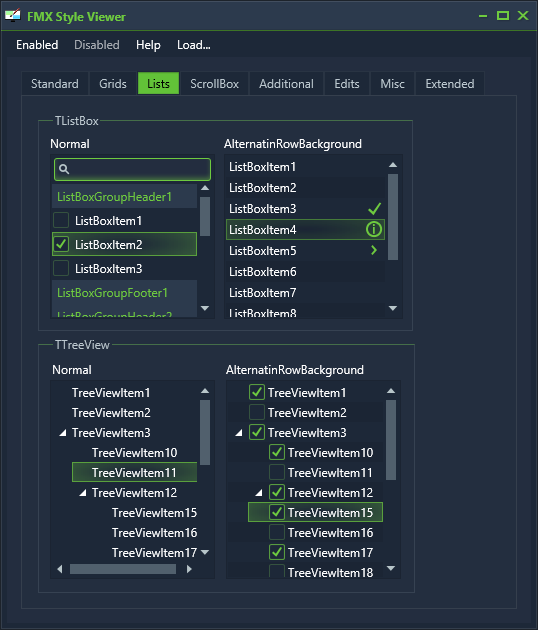Uncheck TreeViewItem15 checkbox in the alternating tree
This screenshot has height=630, width=538.
coord(277,512)
